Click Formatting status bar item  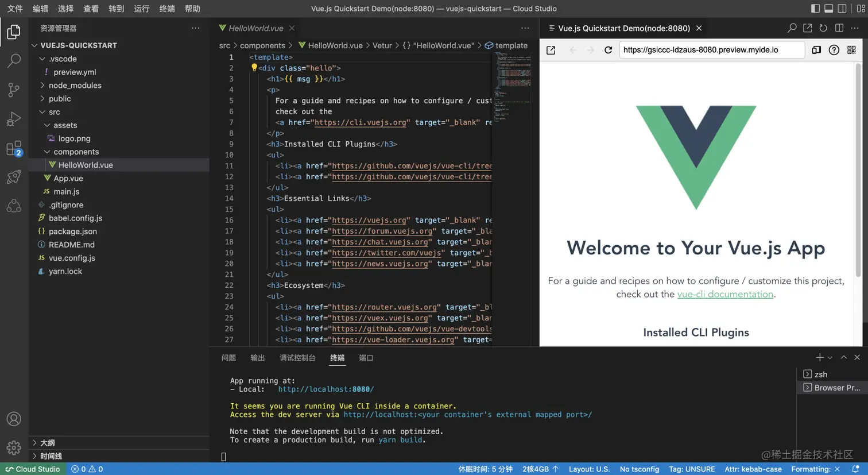(x=816, y=469)
